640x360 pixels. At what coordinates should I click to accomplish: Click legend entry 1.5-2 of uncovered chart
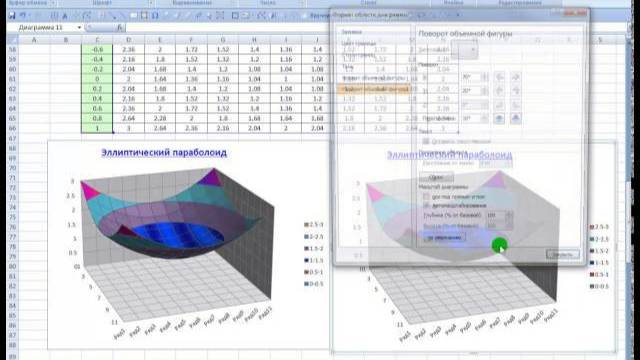click(314, 248)
